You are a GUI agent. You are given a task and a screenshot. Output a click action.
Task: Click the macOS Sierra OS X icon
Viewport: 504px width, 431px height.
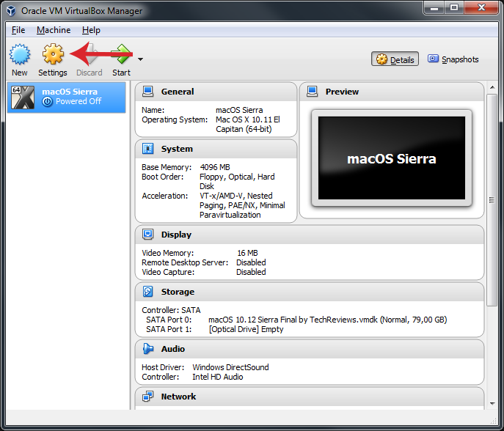tap(23, 97)
